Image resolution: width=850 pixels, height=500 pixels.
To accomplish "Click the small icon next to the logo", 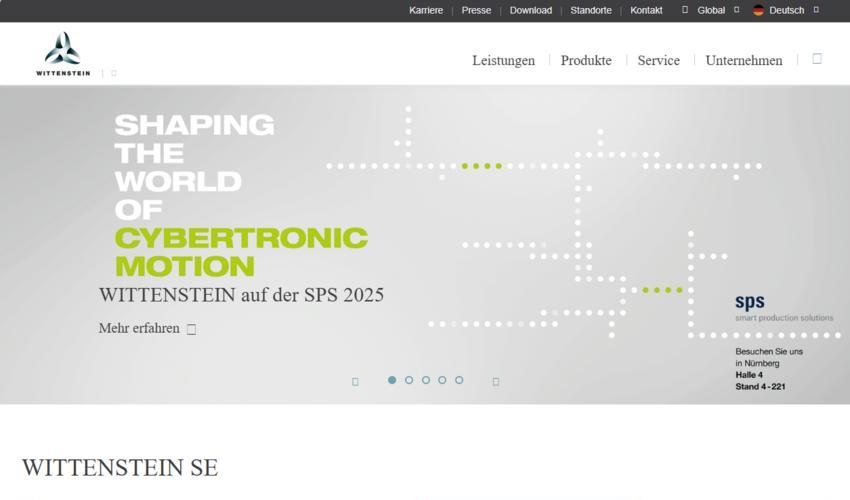I will click(x=114, y=73).
